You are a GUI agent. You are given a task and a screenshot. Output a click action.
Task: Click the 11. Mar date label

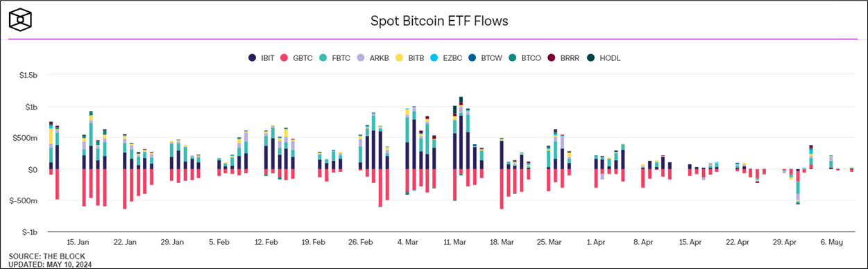[455, 243]
